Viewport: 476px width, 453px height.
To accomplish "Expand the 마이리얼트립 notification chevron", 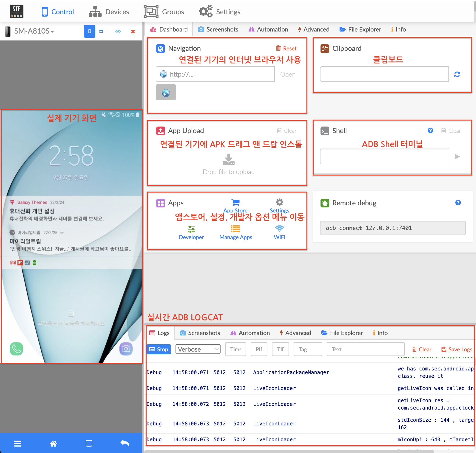I will coord(62,232).
